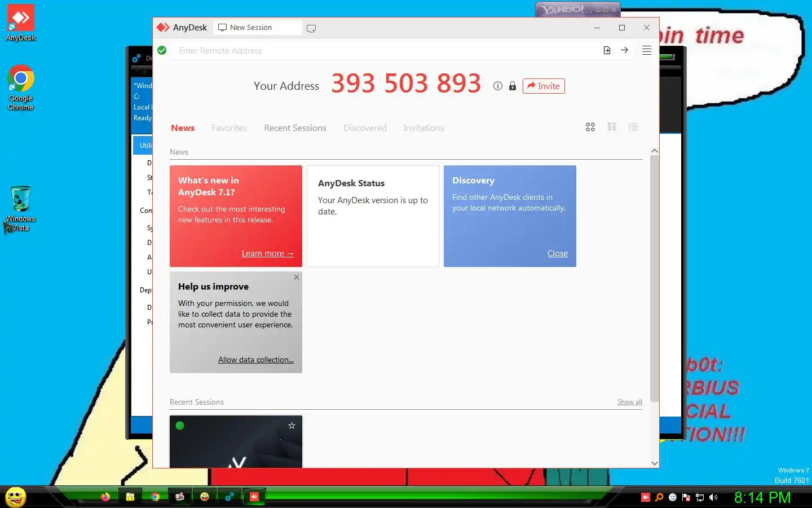Click the What's new in AnyDesk 7.1 card

236,216
